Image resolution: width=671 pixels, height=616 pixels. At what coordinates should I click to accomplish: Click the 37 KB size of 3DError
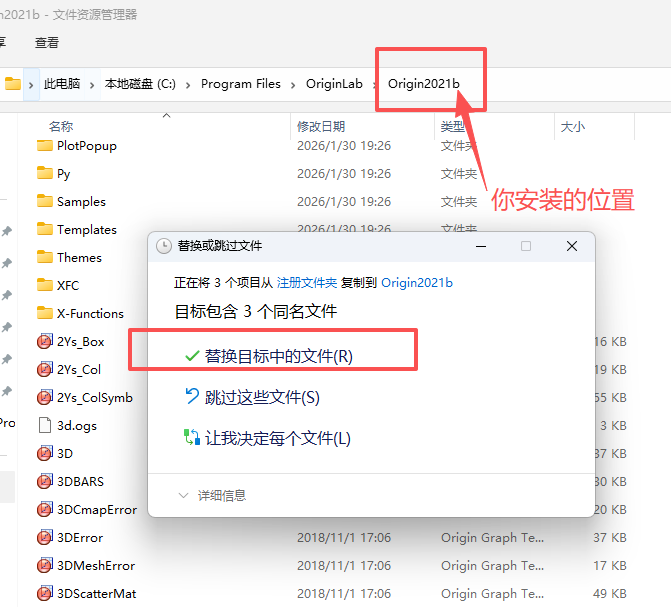[x=610, y=537]
